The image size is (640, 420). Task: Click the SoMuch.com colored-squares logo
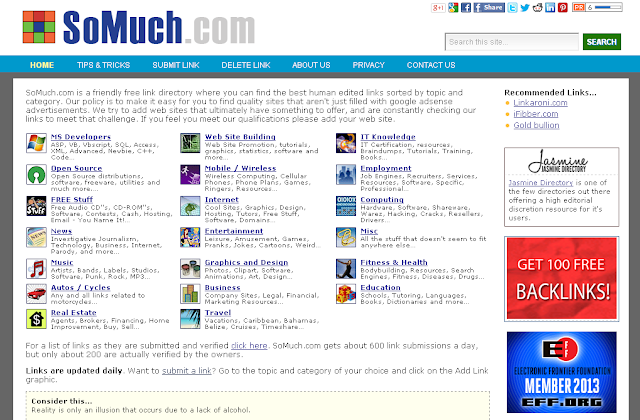39,27
